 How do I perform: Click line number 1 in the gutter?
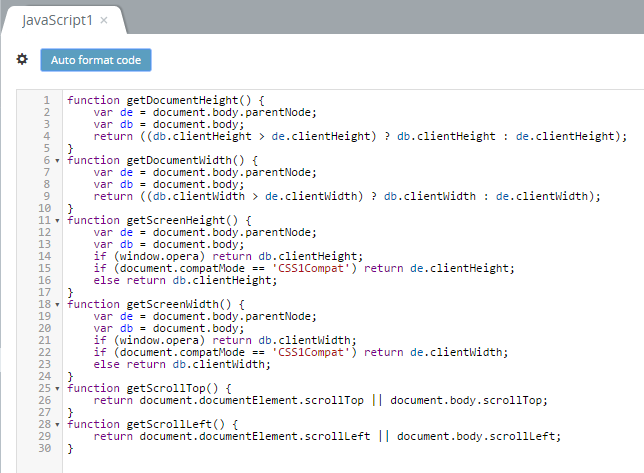tap(46, 100)
